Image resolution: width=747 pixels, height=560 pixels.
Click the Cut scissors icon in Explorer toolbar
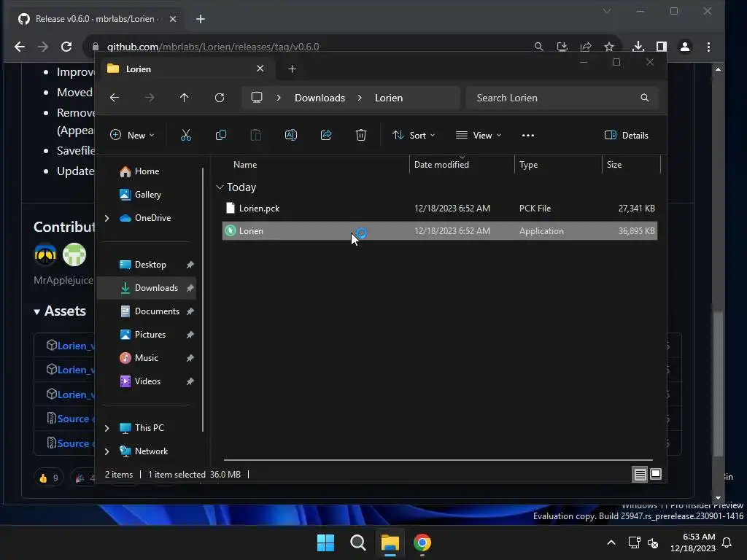[186, 135]
